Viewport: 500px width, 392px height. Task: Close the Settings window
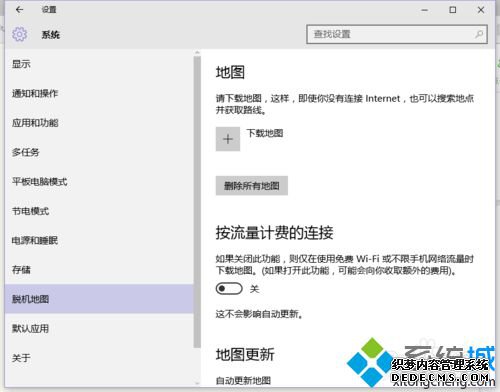481,10
